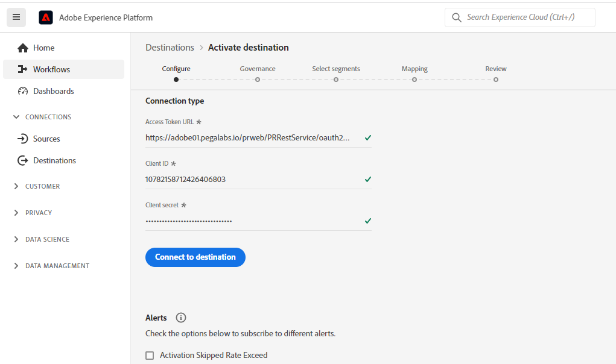Screen dimensions: 616x364
Task: Expand the Privacy section
Action: coord(16,213)
